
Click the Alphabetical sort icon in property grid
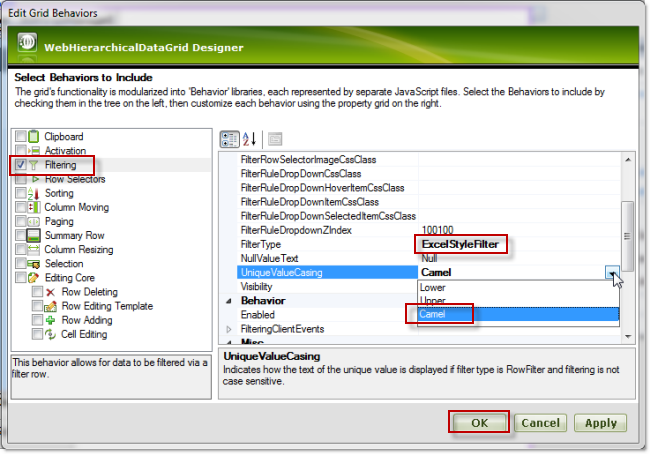(250, 138)
